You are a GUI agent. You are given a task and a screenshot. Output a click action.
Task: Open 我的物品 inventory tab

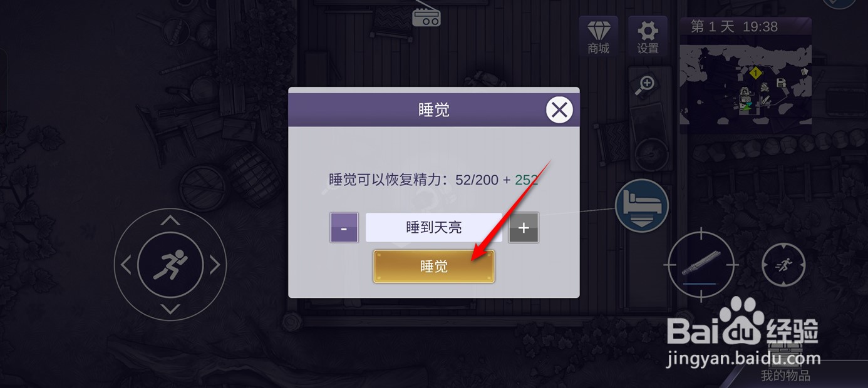tap(785, 375)
